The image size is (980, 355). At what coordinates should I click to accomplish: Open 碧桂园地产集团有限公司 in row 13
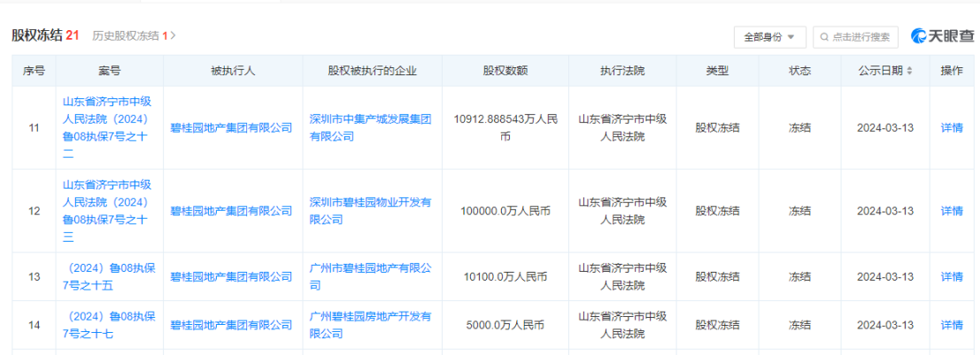[x=231, y=276]
